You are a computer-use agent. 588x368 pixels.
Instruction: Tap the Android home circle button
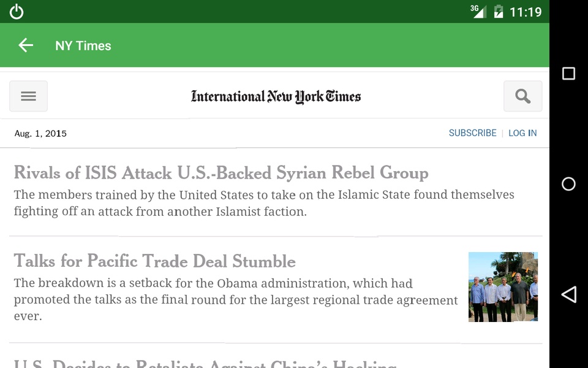pos(568,184)
